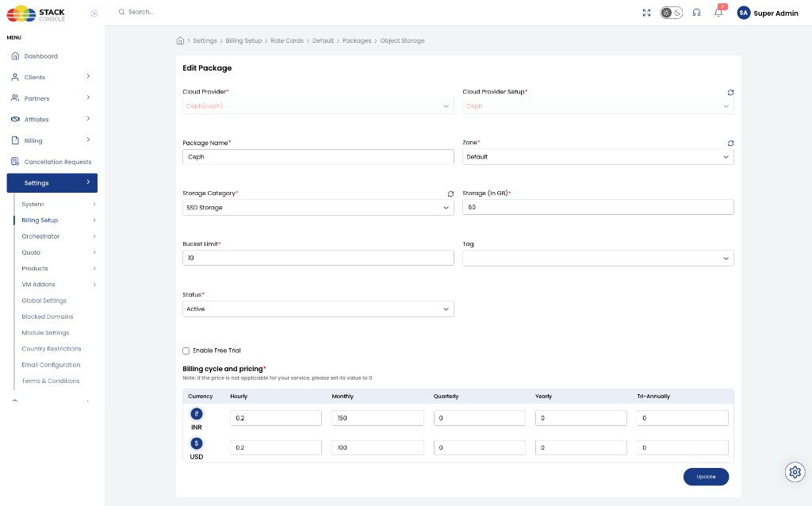Open the Super Admin profile avatar

tap(744, 13)
